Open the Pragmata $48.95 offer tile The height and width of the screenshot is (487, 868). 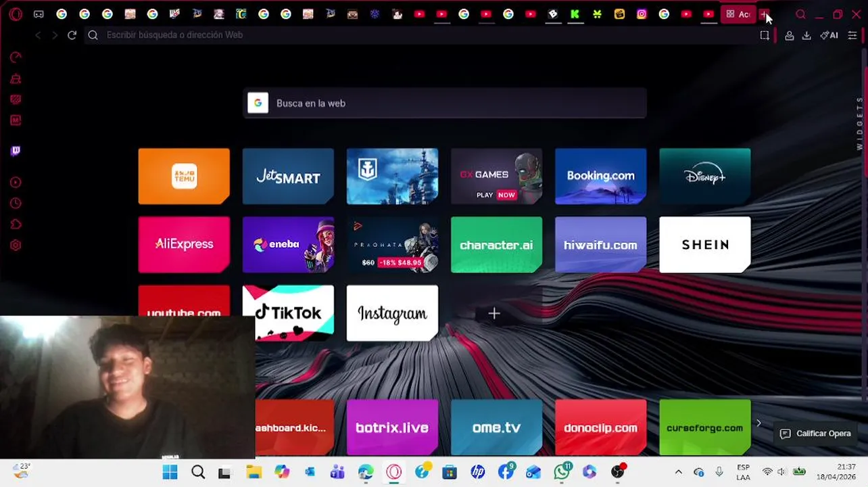coord(392,244)
